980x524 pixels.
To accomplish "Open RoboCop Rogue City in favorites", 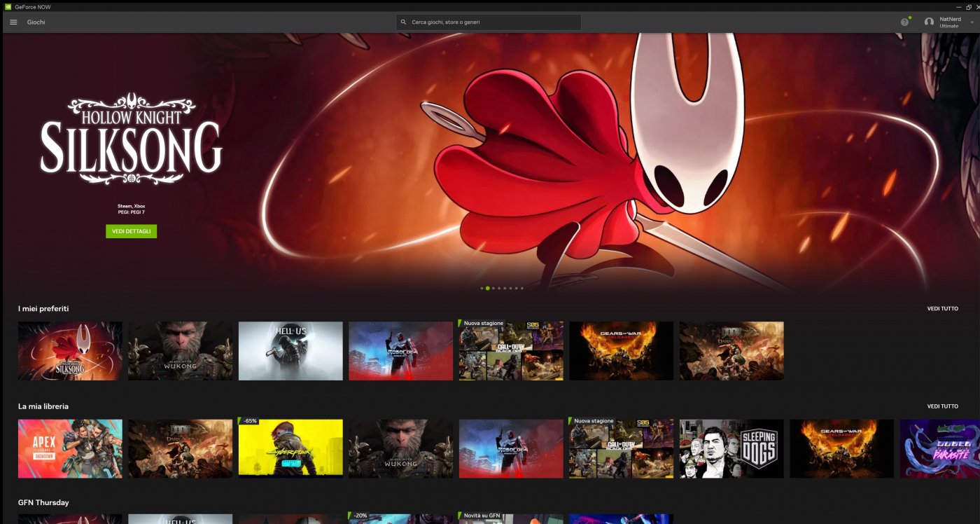I will [x=400, y=351].
